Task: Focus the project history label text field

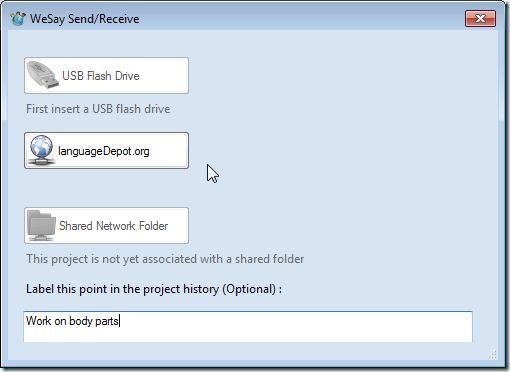Action: [x=248, y=326]
